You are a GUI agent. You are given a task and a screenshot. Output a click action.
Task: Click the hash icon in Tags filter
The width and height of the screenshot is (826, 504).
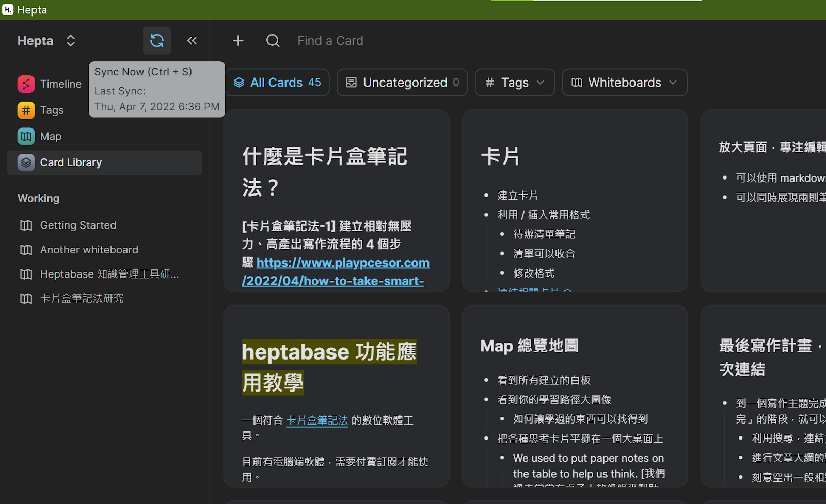[490, 83]
